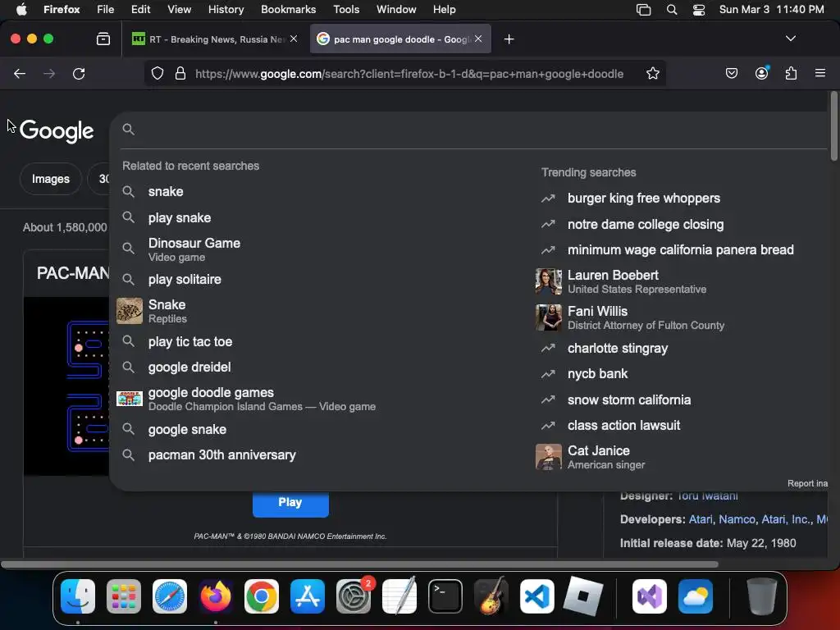Open System Settings from the Dock

click(354, 596)
